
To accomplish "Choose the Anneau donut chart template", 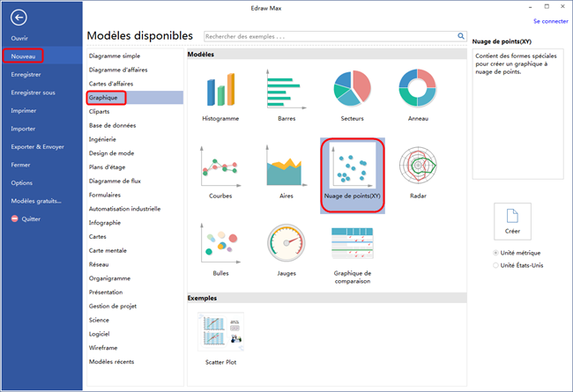I will click(x=418, y=96).
